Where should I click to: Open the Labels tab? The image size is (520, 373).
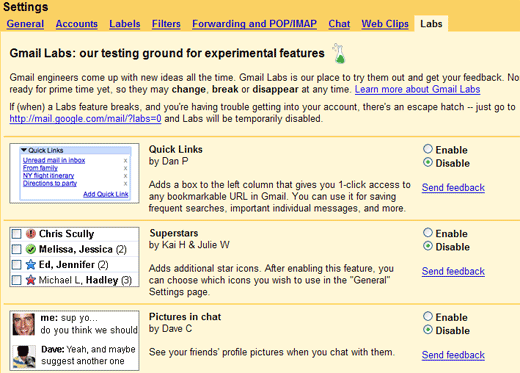coord(125,24)
